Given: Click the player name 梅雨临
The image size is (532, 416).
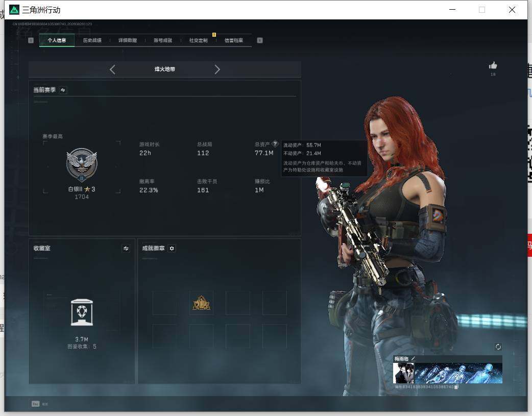Looking at the screenshot, I should tap(401, 359).
